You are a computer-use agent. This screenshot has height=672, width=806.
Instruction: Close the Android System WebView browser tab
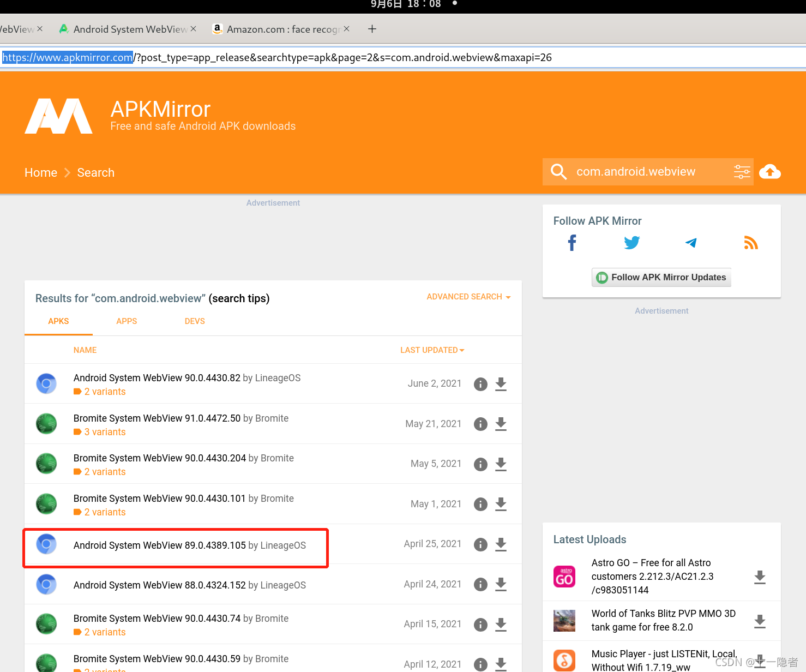click(x=193, y=29)
